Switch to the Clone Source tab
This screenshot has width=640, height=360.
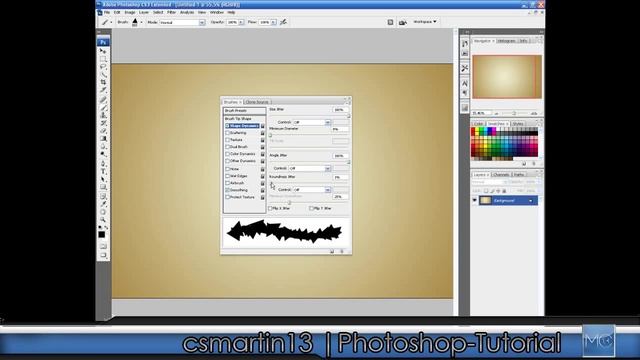(258, 102)
